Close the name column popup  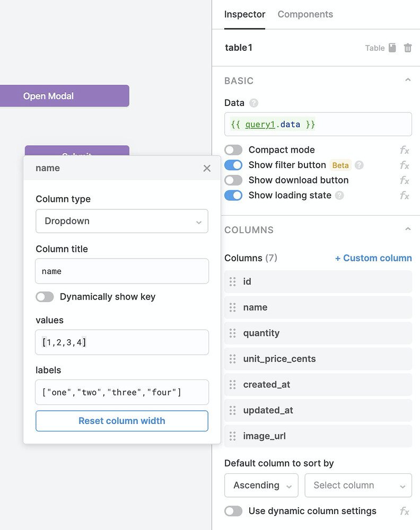pyautogui.click(x=207, y=169)
